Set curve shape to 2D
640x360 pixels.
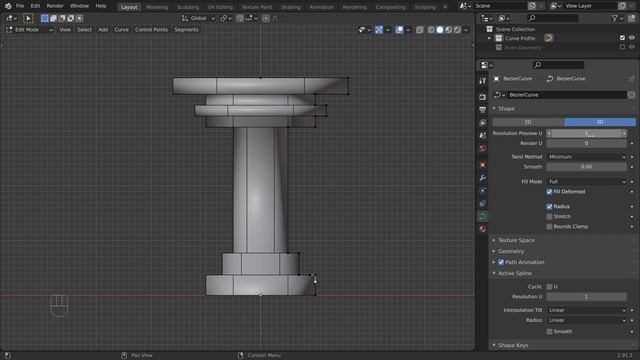pyautogui.click(x=528, y=122)
